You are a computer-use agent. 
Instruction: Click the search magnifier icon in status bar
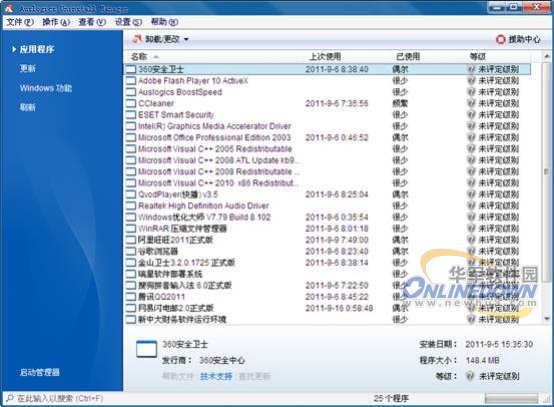pos(10,399)
